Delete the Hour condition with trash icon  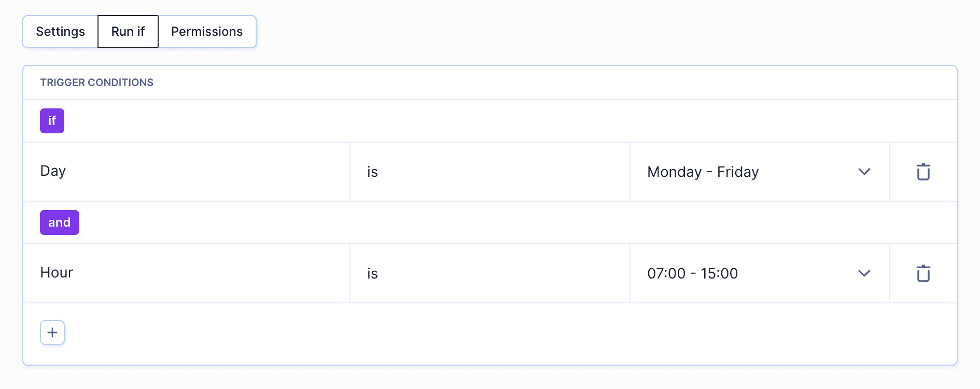[923, 273]
